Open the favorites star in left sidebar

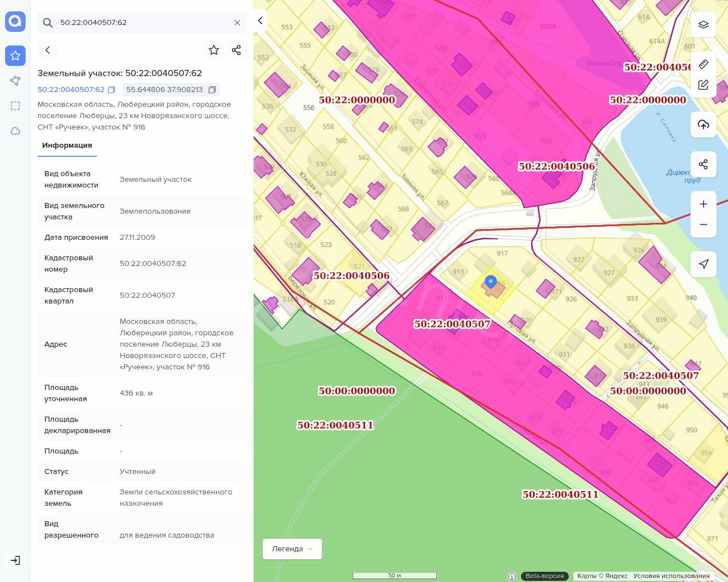pyautogui.click(x=15, y=56)
